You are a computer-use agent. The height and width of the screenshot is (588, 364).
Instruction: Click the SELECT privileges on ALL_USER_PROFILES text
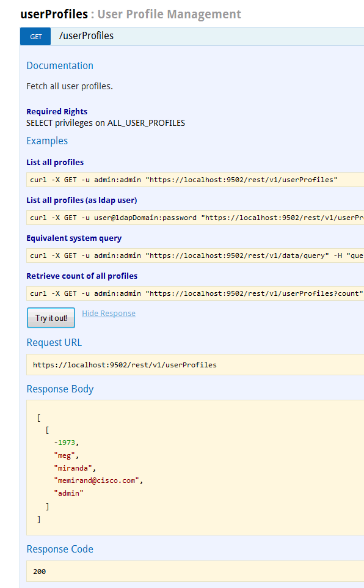pos(105,123)
